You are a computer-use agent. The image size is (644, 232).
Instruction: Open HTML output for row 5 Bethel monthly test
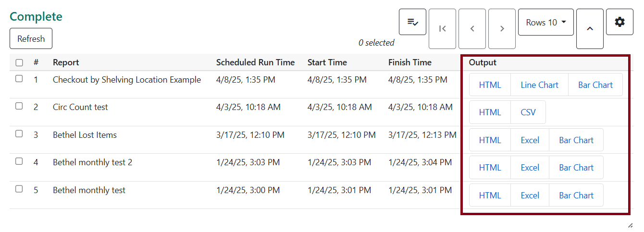pyautogui.click(x=490, y=195)
